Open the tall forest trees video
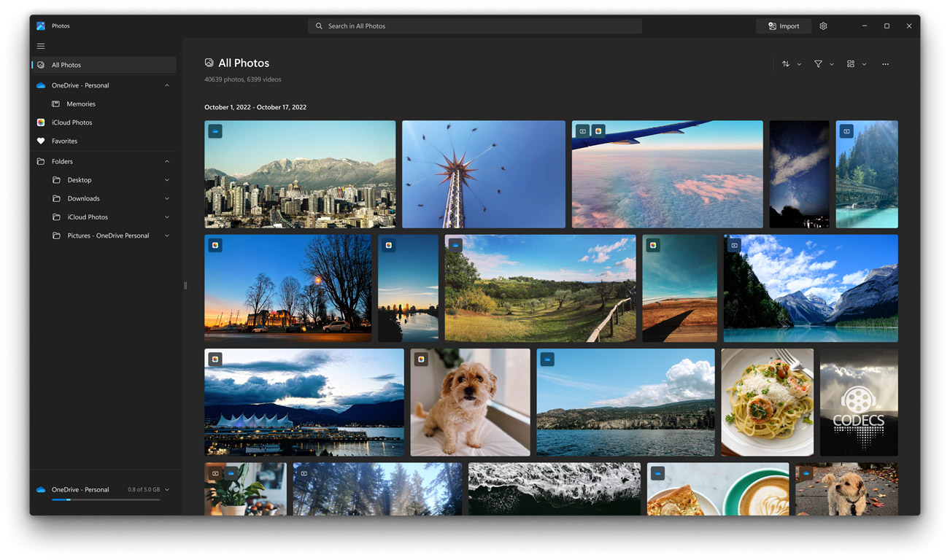This screenshot has width=950, height=560. (377, 489)
